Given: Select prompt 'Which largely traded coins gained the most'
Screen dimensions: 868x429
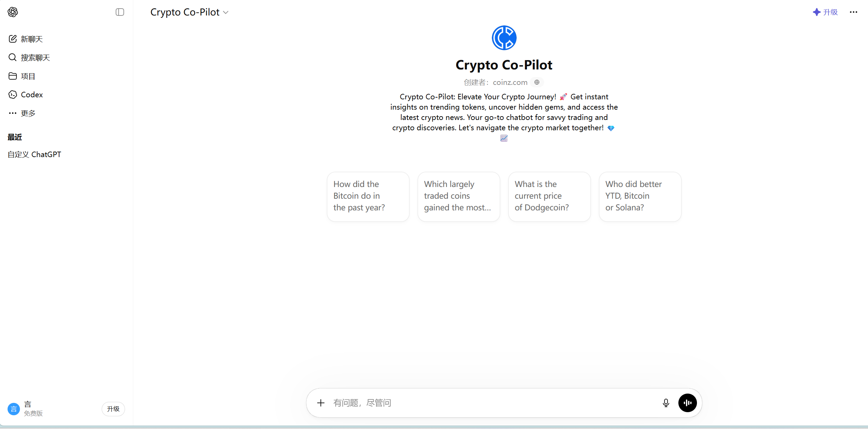Looking at the screenshot, I should (x=459, y=197).
